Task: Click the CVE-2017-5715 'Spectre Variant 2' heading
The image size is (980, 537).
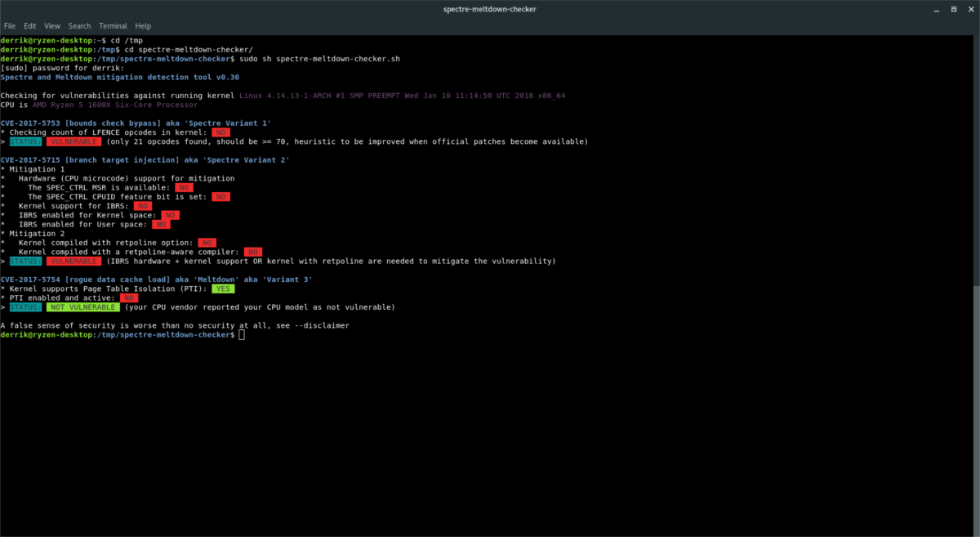Action: coord(145,159)
